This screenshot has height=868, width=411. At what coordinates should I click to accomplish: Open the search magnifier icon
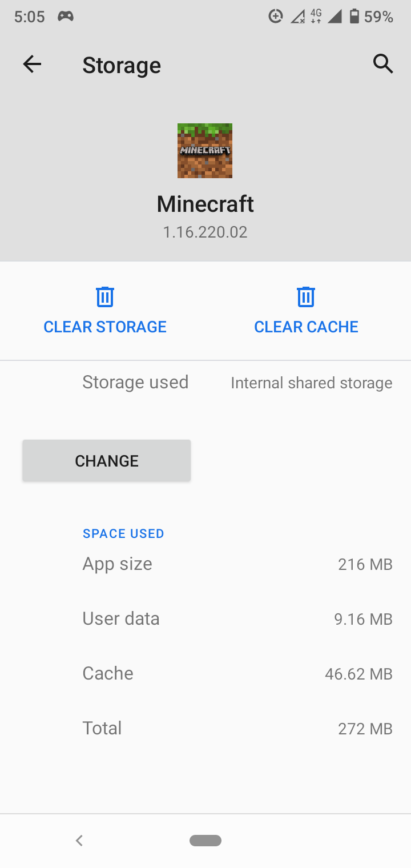pos(383,64)
